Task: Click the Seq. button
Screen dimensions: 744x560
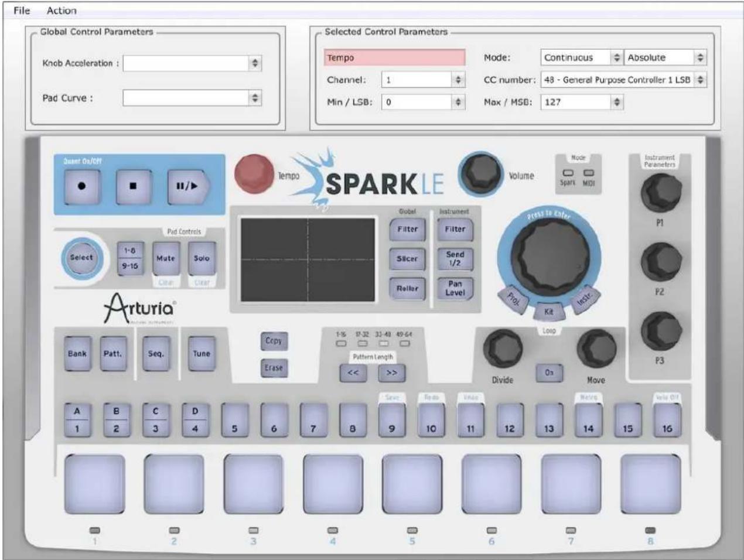Action: pos(156,354)
